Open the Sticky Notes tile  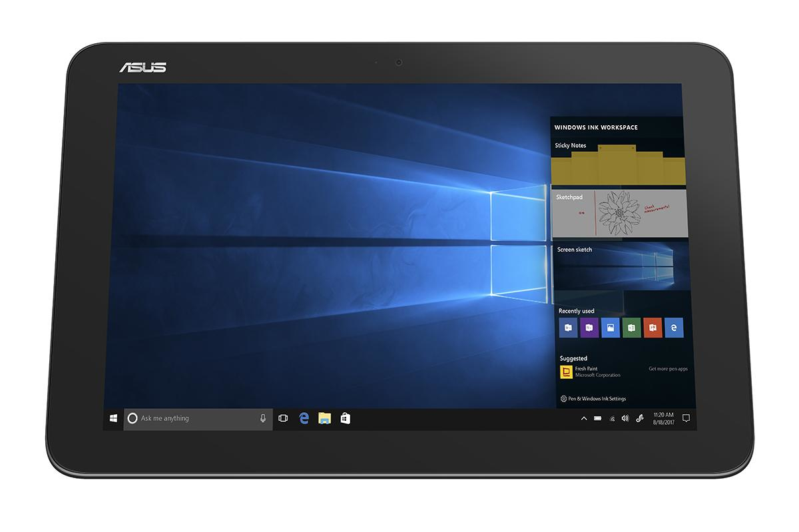click(618, 162)
